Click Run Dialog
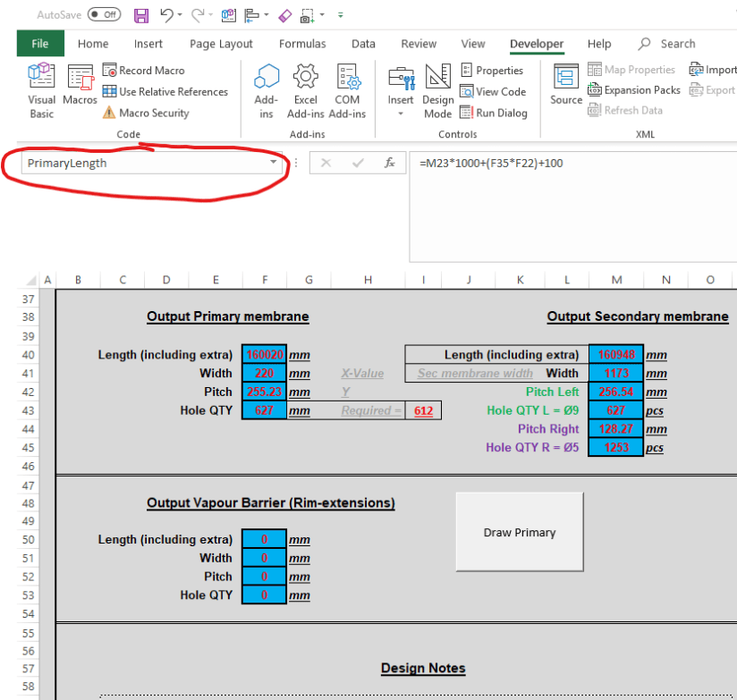 click(x=494, y=113)
